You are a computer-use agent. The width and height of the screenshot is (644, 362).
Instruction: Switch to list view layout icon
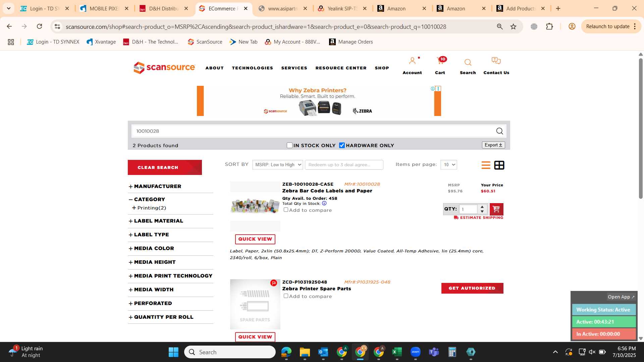(486, 165)
